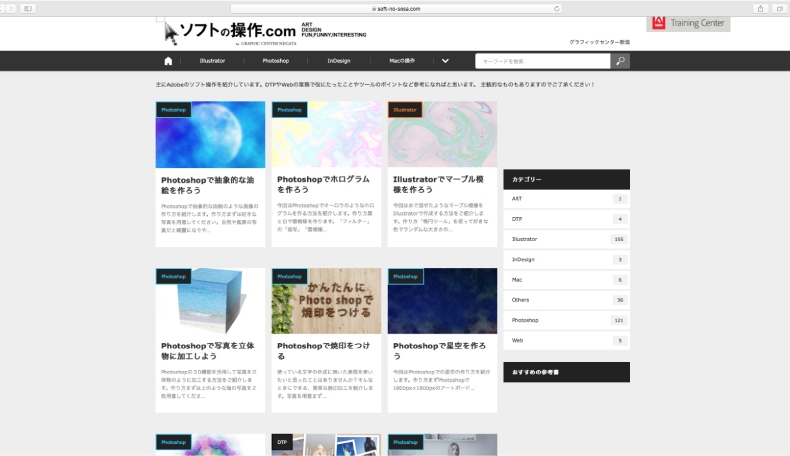The height and width of the screenshot is (456, 790).
Task: Click title Illustratorでマーブル模様を作ろう
Action: tap(438, 184)
